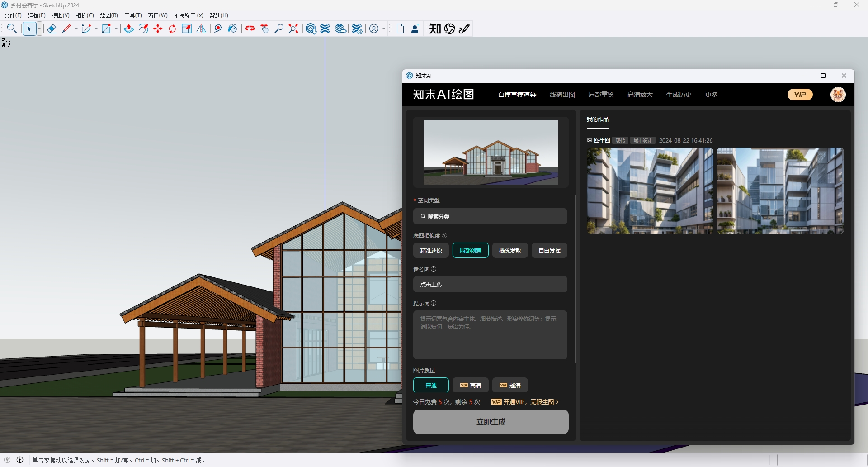Switch to the 局部重绘 tab

tap(601, 95)
